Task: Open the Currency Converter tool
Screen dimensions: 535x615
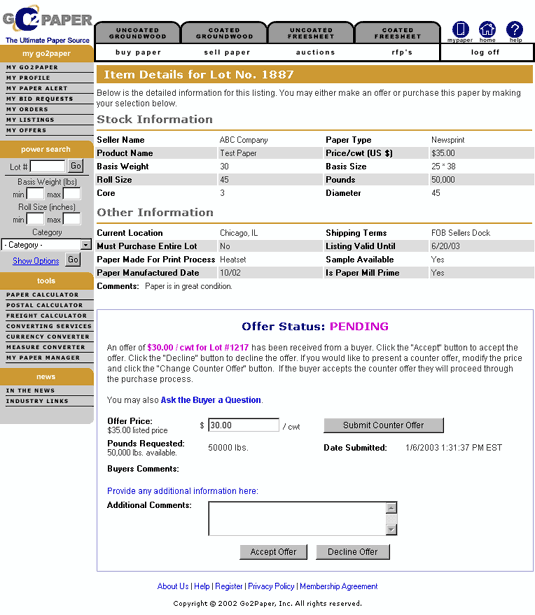Action: click(48, 337)
